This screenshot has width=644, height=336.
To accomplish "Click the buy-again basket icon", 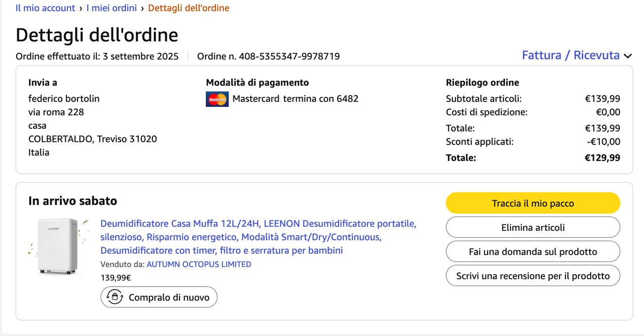I will pos(115,297).
